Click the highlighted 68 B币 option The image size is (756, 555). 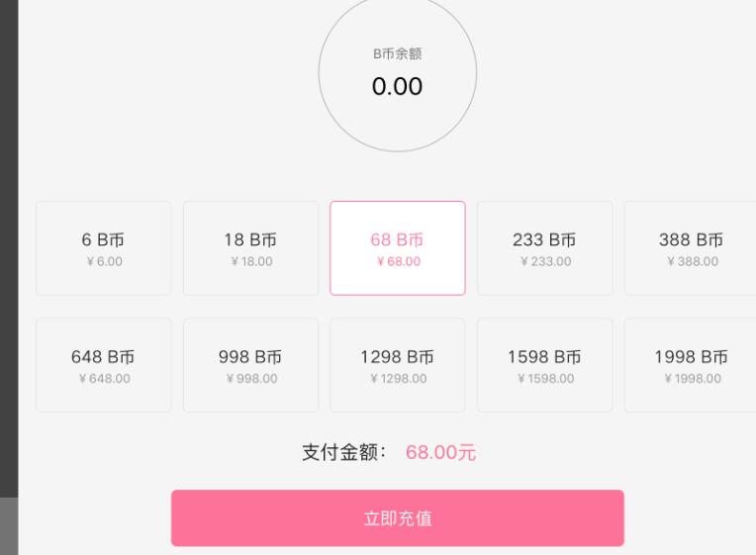(x=397, y=248)
